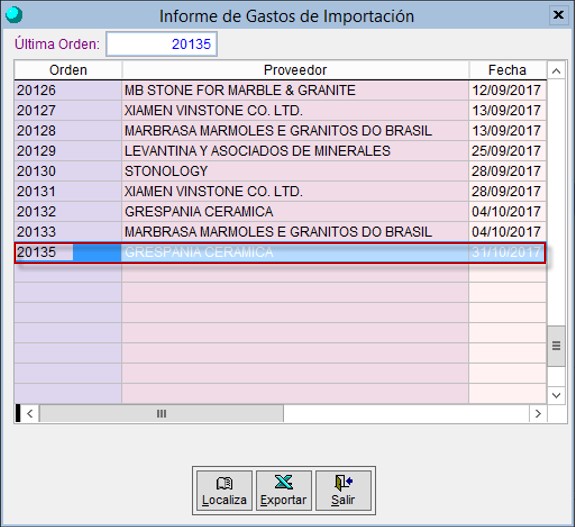This screenshot has width=575, height=527.
Task: Focus the Última Orden input field
Action: click(x=162, y=44)
